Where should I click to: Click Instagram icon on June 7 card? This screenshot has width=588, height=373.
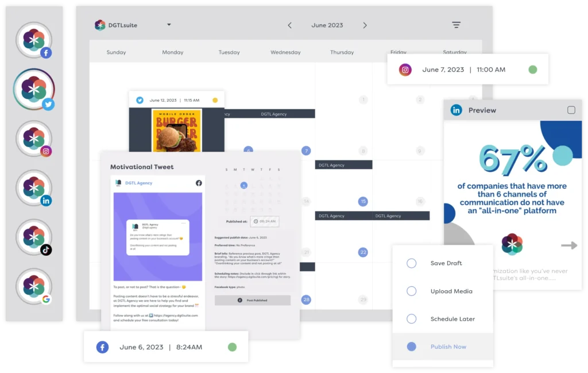405,70
